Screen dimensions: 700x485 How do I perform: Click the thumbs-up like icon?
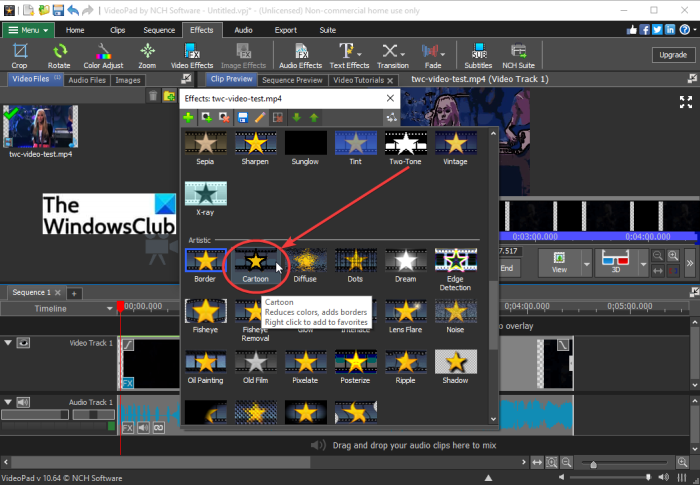point(631,29)
